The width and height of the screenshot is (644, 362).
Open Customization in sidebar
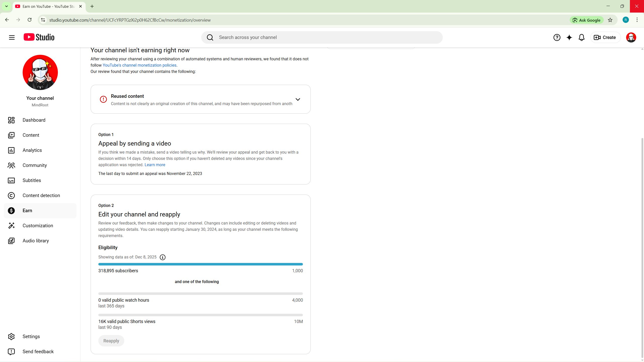point(38,226)
